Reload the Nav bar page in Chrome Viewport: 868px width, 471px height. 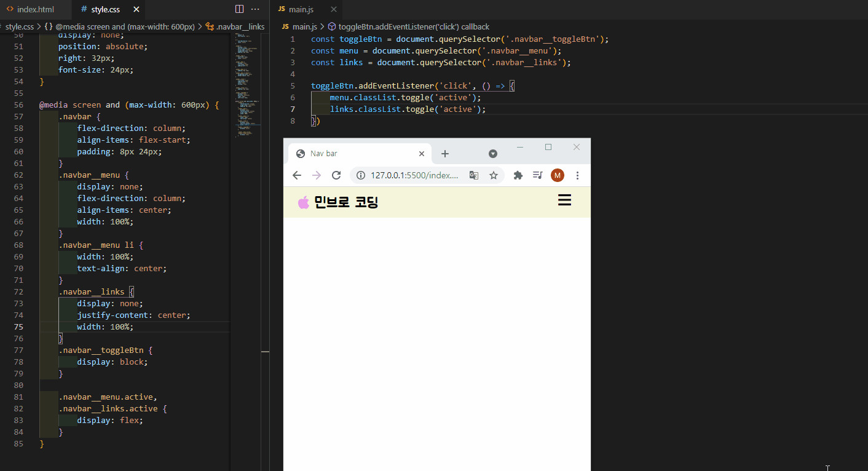click(x=336, y=175)
